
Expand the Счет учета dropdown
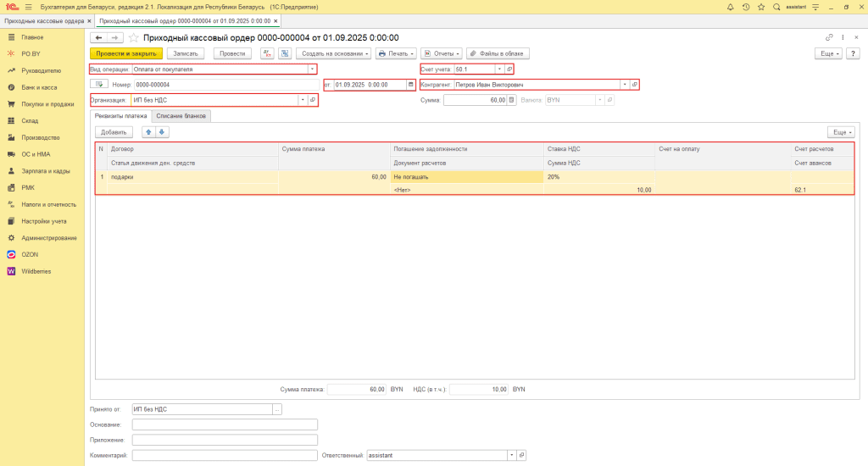[499, 69]
